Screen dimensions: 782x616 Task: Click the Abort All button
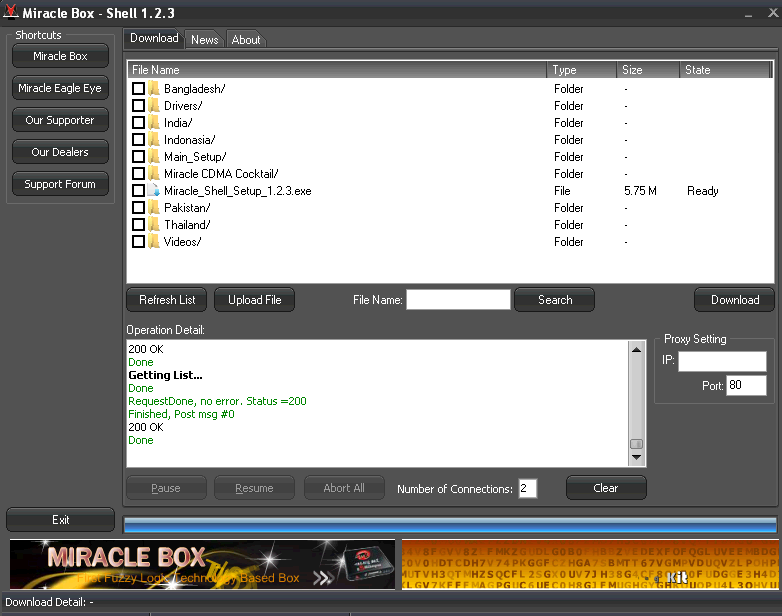(344, 487)
